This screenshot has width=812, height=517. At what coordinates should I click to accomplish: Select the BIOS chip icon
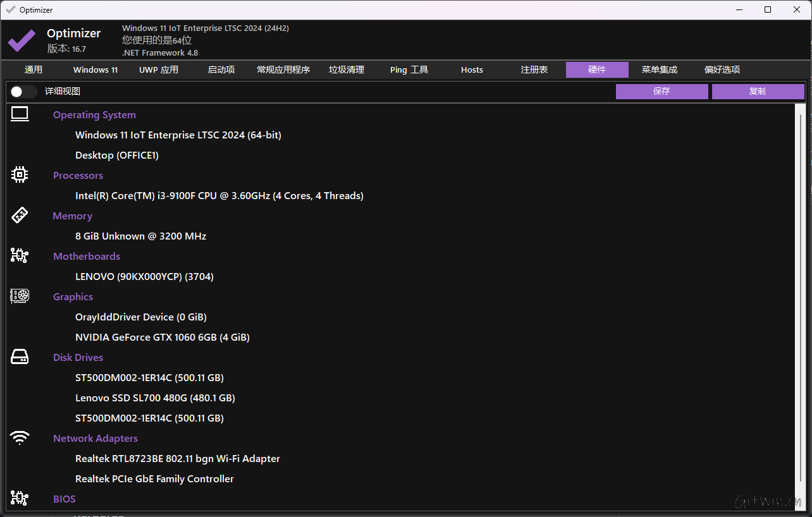(19, 498)
